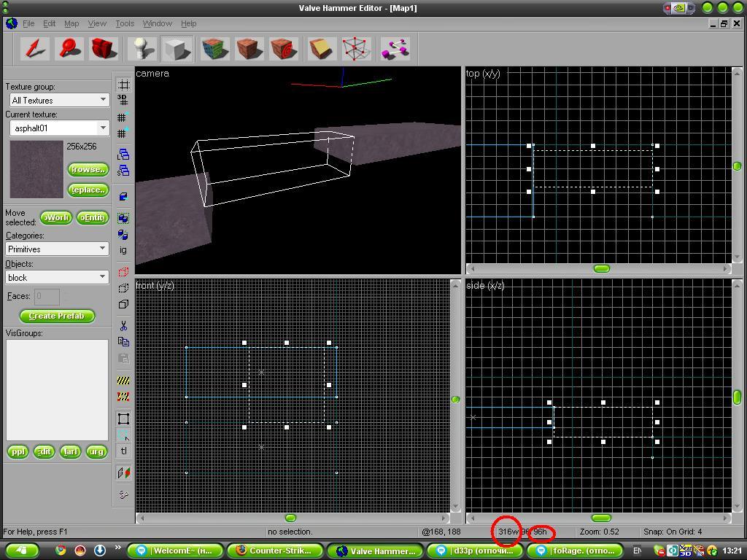
Task: Open the View menu
Action: [97, 23]
